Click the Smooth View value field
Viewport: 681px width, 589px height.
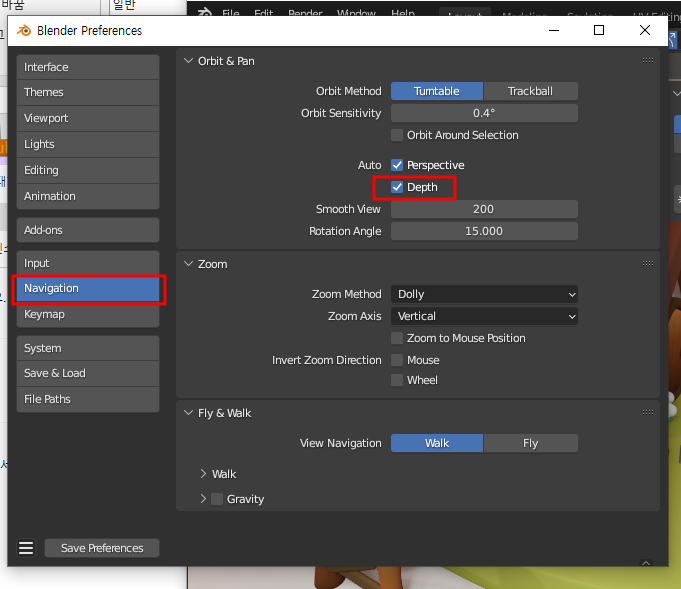(x=484, y=209)
